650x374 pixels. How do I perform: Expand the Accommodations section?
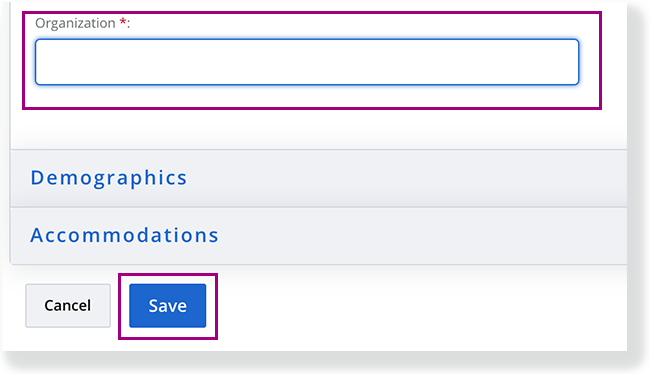point(318,236)
